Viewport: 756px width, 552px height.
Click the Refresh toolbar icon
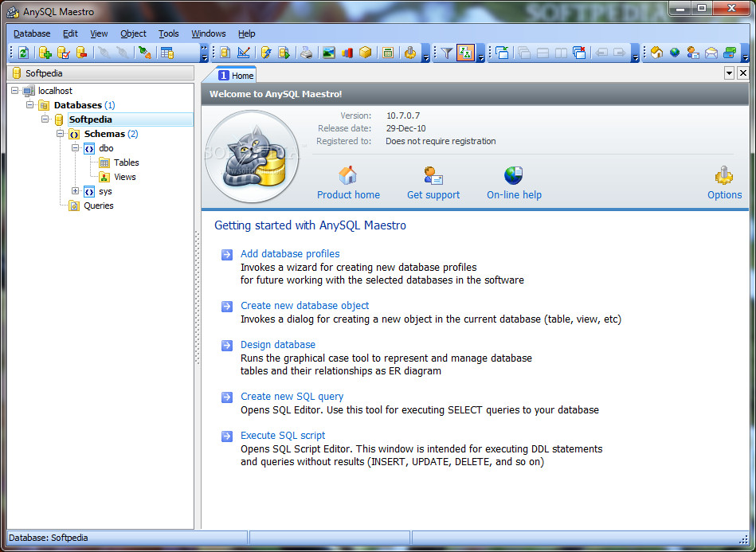(x=23, y=53)
